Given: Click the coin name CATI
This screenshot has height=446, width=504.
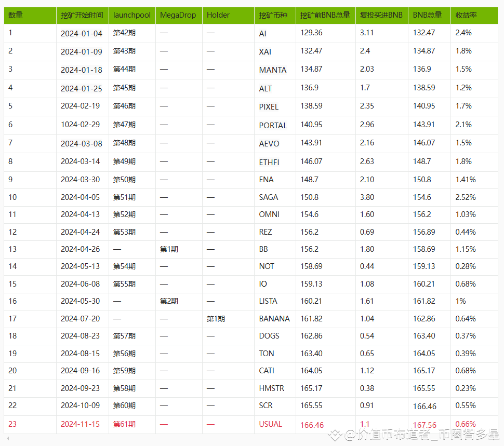Looking at the screenshot, I should coord(267,371).
